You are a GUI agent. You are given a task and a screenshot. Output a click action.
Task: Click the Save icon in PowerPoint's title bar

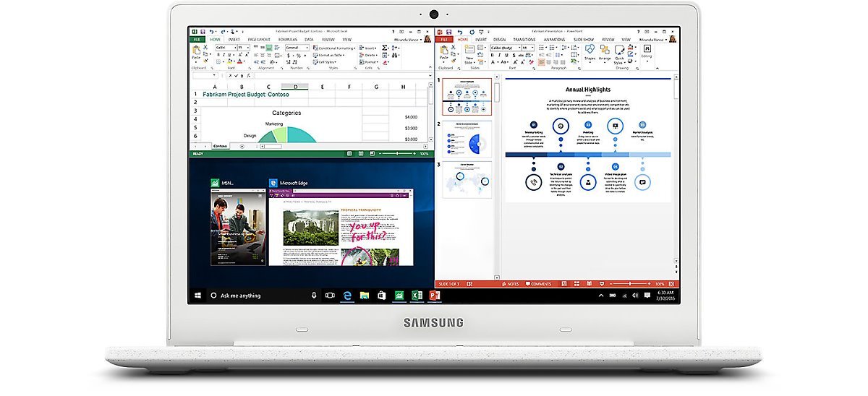pos(448,32)
